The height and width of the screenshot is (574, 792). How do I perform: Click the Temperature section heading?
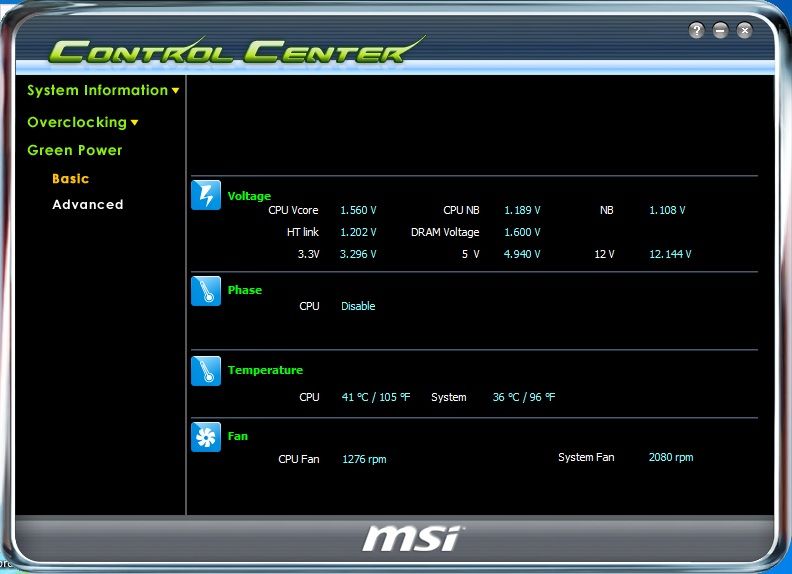click(265, 370)
